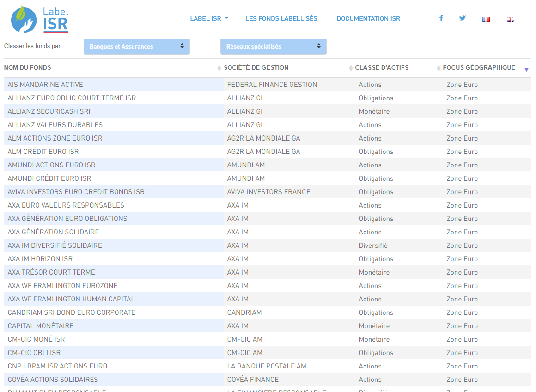Open the Facebook page icon
Viewport: 536px width, 392px height.
pos(441,18)
